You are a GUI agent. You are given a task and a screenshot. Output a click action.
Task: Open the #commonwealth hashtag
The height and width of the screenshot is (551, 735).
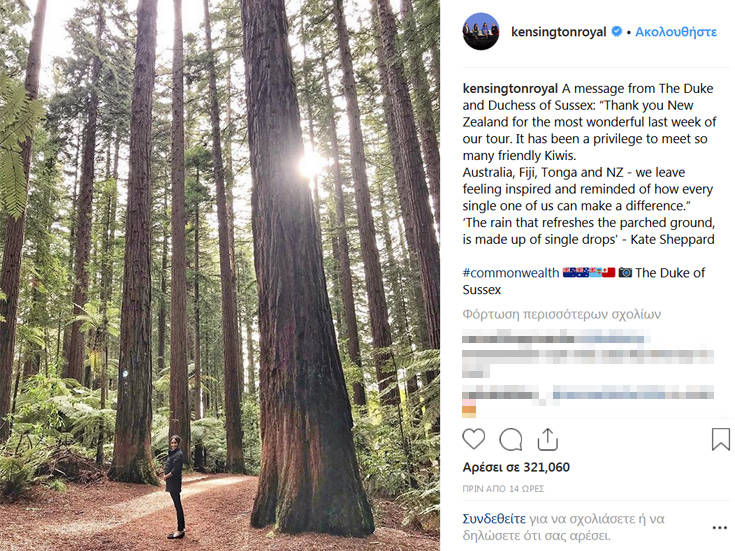(510, 273)
